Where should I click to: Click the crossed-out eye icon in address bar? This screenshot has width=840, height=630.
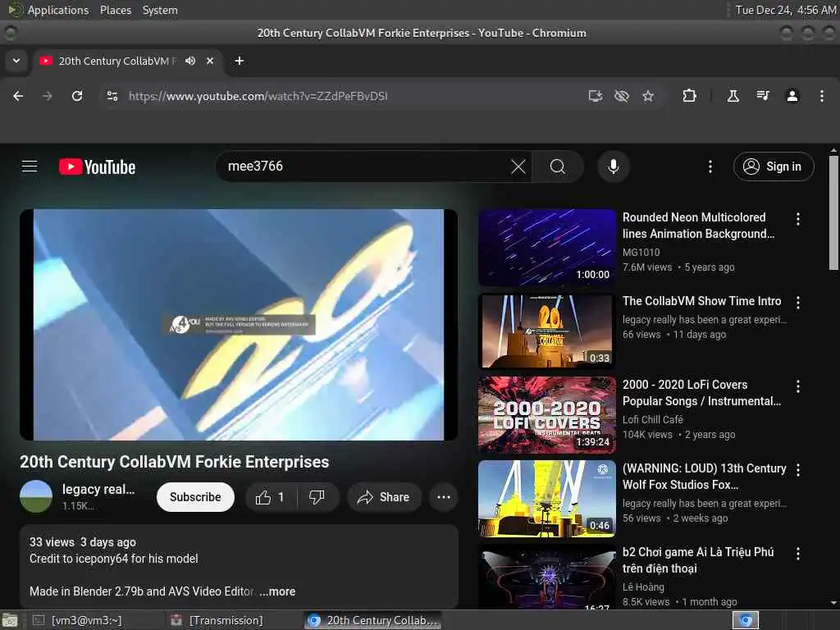(x=622, y=96)
